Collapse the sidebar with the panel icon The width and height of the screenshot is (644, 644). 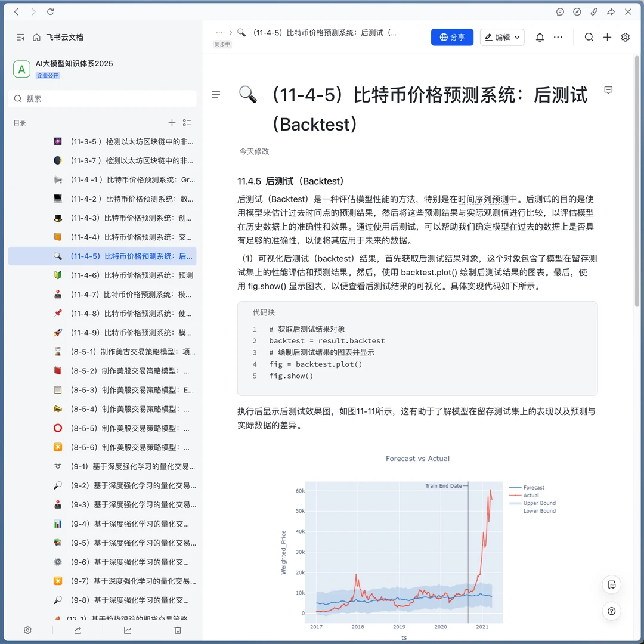[x=20, y=37]
